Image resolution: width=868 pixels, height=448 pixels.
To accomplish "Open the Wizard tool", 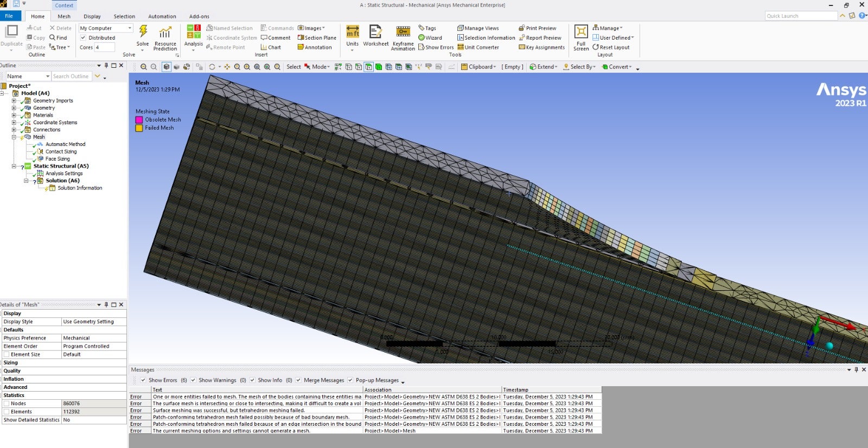I will click(x=430, y=37).
